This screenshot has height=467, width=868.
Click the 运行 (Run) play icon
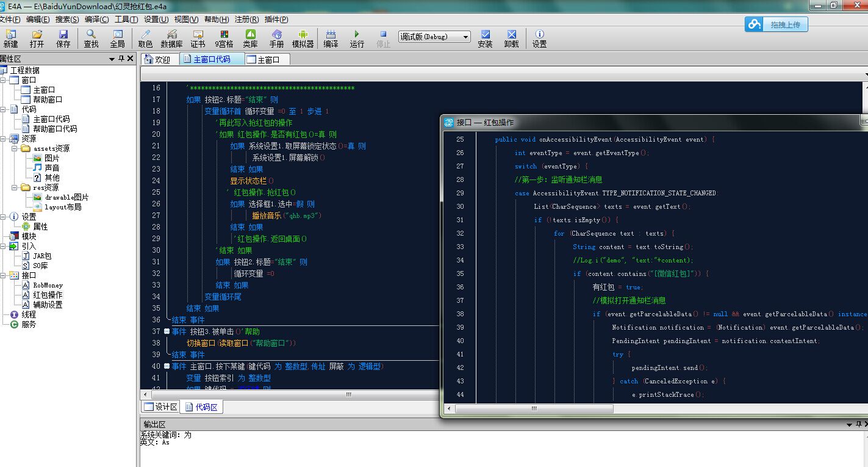357,38
